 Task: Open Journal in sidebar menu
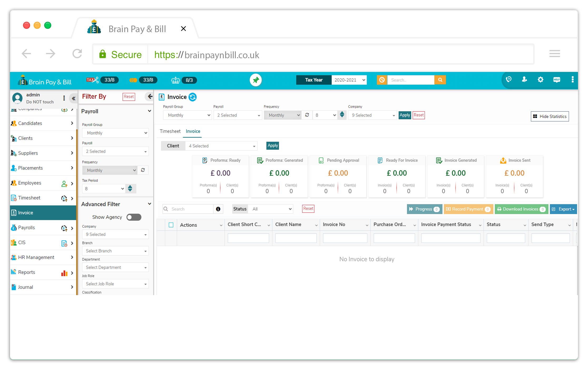pos(43,287)
